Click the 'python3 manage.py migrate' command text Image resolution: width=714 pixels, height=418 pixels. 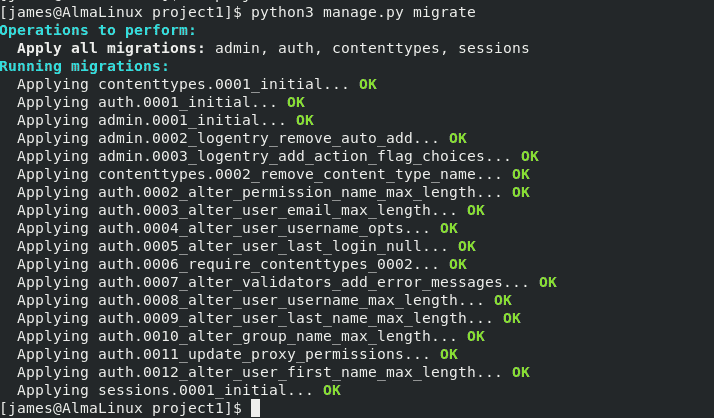pos(363,12)
